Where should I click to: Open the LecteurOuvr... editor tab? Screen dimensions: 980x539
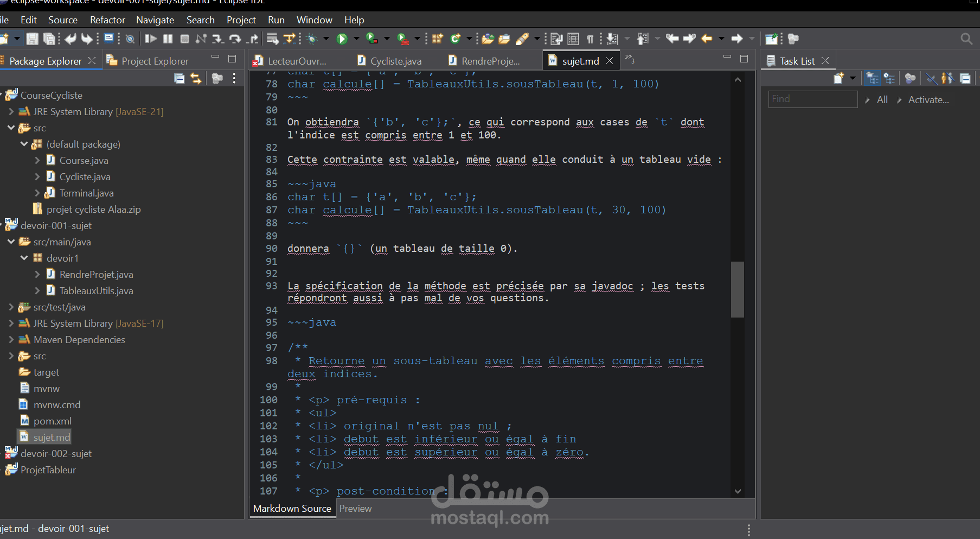297,61
